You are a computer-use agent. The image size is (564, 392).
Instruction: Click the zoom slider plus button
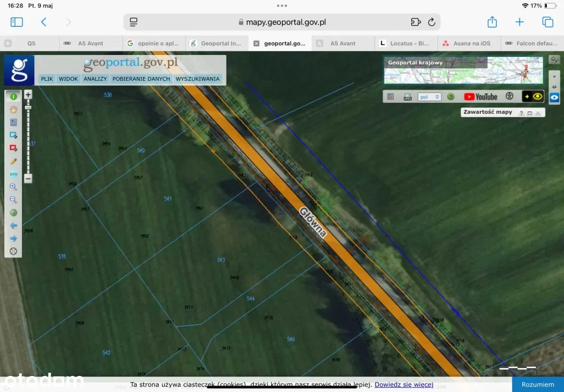(x=28, y=94)
